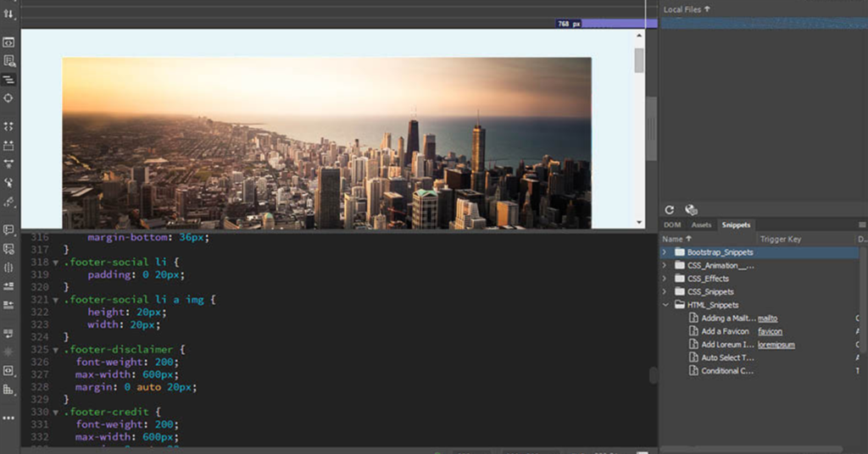Click the folder icon beside CSS_Effects

pyautogui.click(x=679, y=278)
